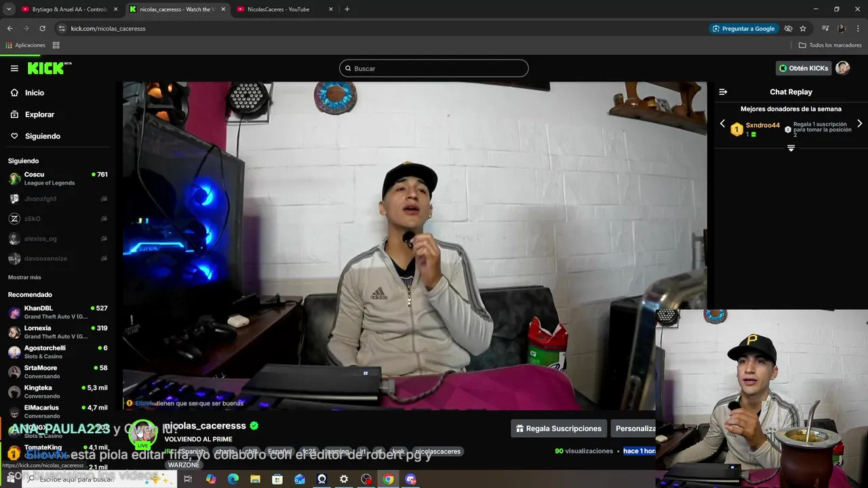Expand list with Mostrar más
Image resolution: width=868 pixels, height=488 pixels.
pyautogui.click(x=24, y=277)
